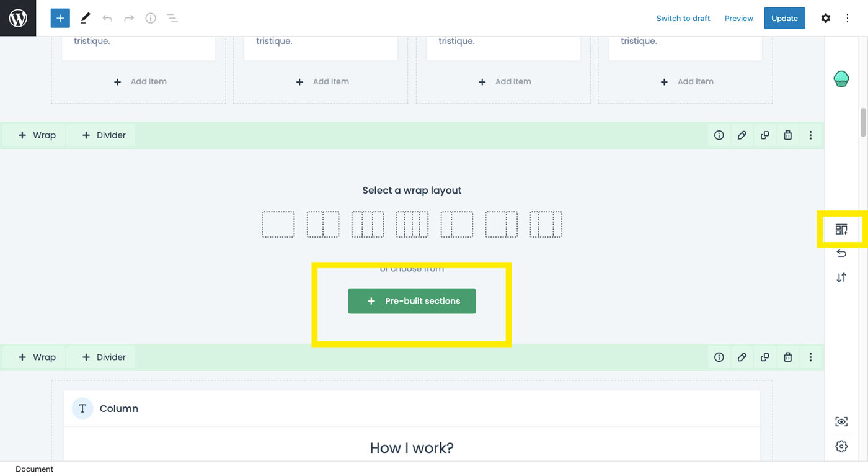Image resolution: width=868 pixels, height=476 pixels.
Task: Choose the wide-center three-column layout
Action: pyautogui.click(x=546, y=225)
